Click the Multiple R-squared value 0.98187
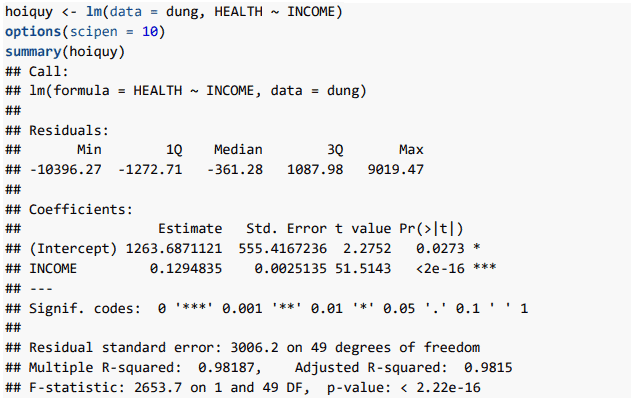Image resolution: width=632 pixels, height=398 pixels. click(226, 367)
